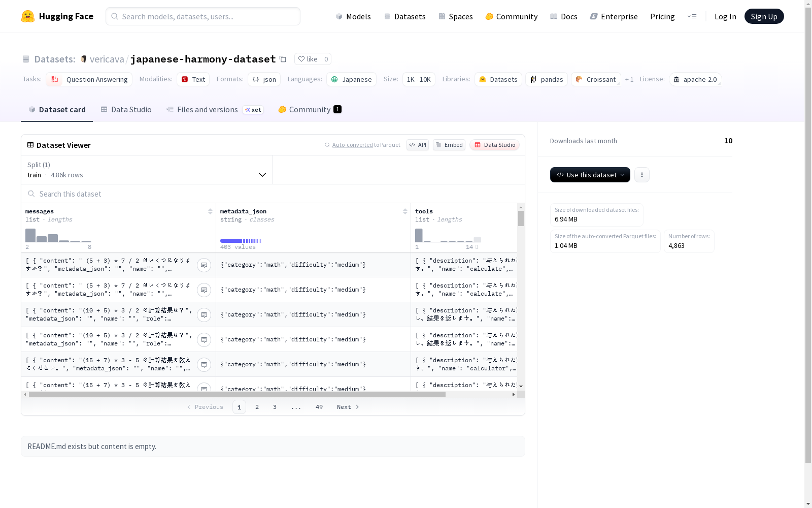
Task: Click the Datasets library tag
Action: [x=498, y=79]
